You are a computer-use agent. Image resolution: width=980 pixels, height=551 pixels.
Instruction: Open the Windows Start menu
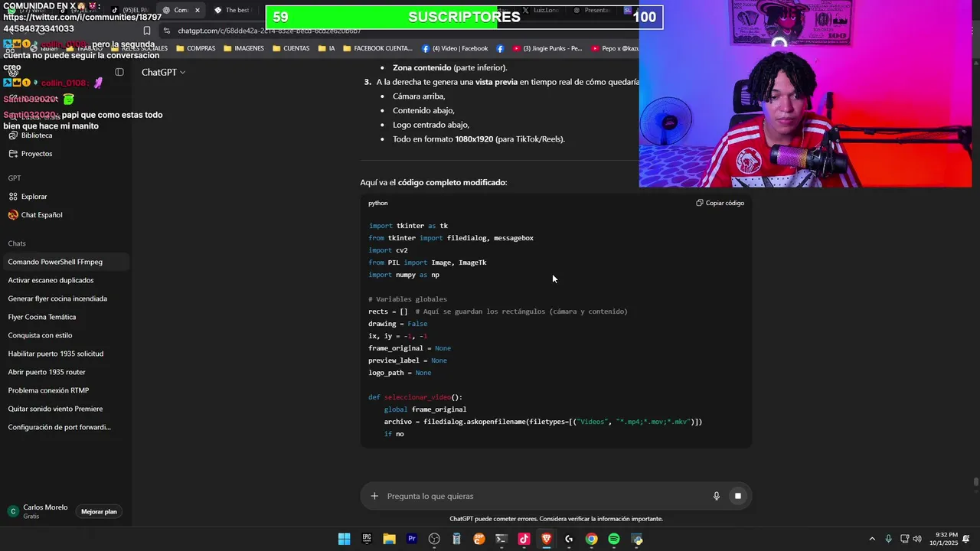345,539
